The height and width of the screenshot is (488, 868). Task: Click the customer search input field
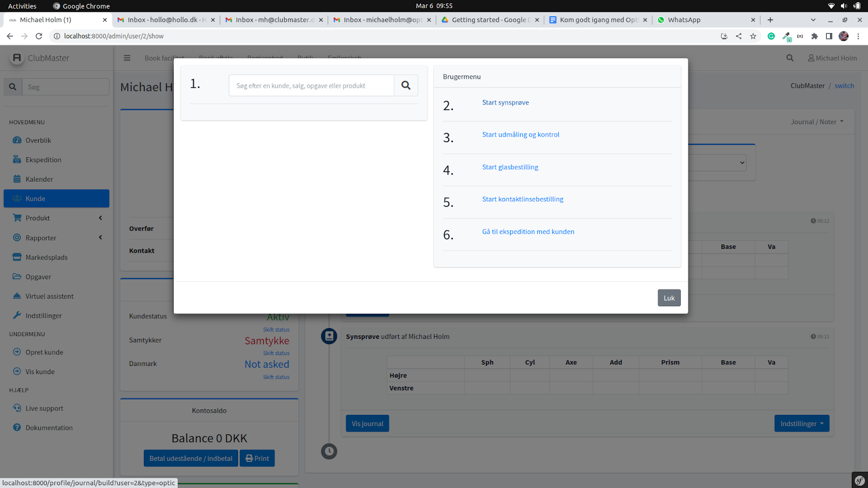point(311,86)
